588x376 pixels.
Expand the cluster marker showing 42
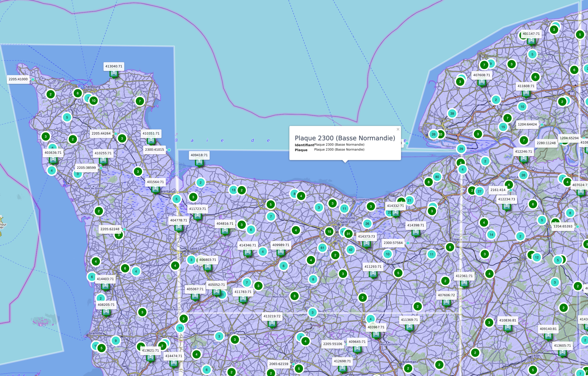pyautogui.click(x=351, y=250)
